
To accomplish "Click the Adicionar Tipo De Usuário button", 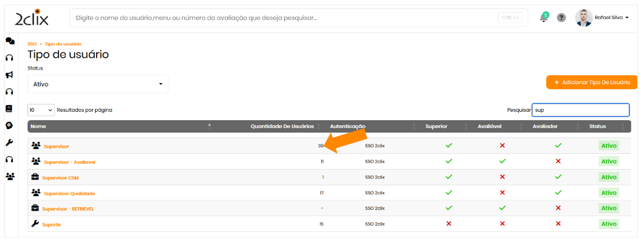I will click(x=591, y=82).
